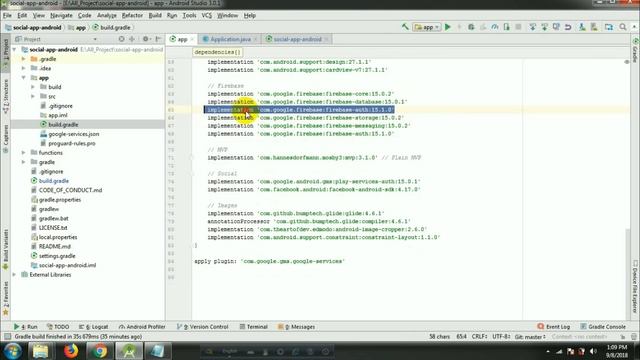Close the app editor tab
The image size is (640, 360).
192,40
